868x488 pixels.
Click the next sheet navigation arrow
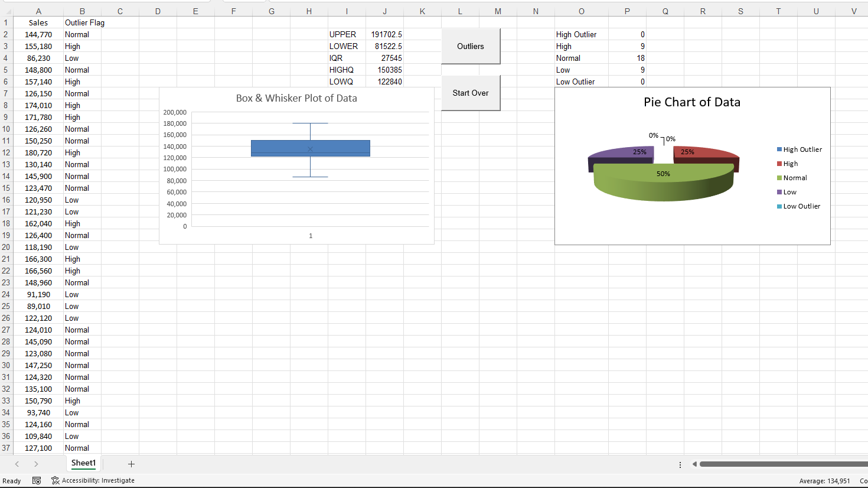coord(36,464)
